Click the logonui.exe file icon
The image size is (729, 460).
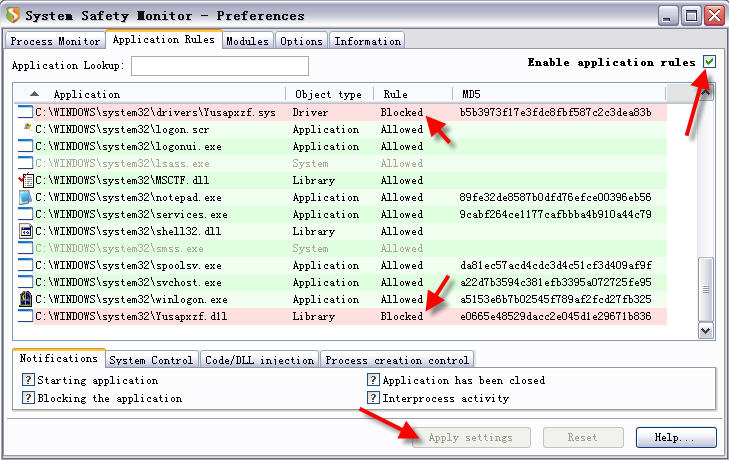[25, 146]
